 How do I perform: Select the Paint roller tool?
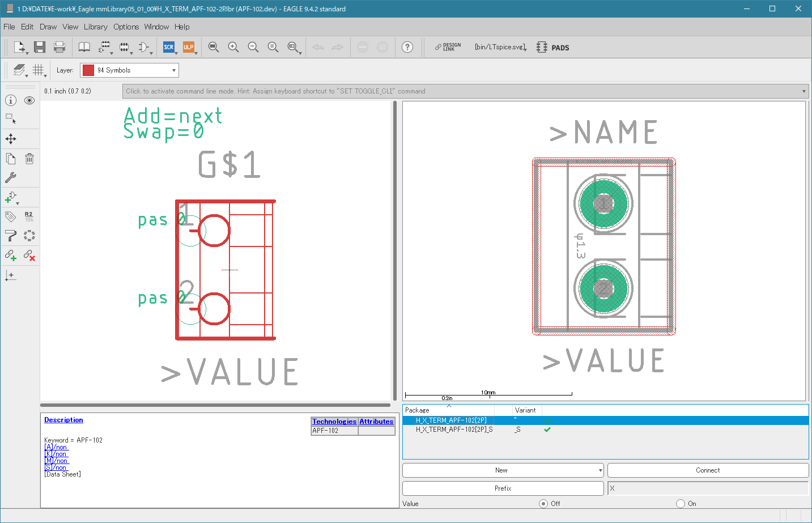coord(11,236)
